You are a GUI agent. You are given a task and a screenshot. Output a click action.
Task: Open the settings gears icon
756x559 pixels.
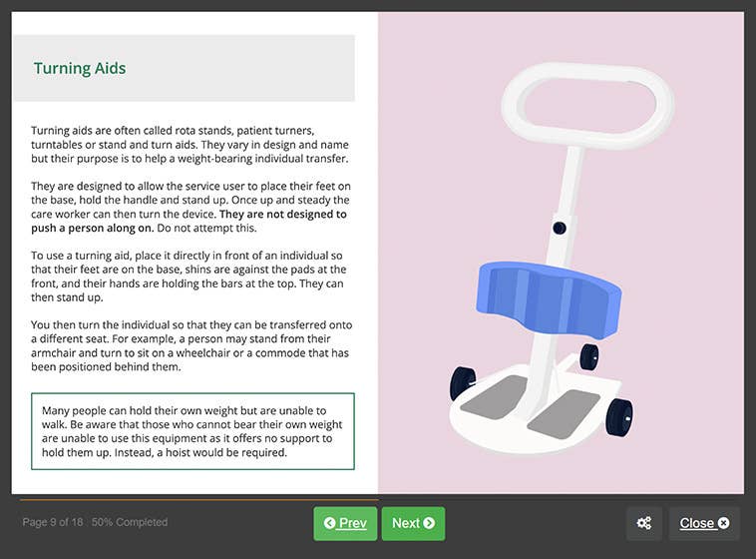pos(643,523)
